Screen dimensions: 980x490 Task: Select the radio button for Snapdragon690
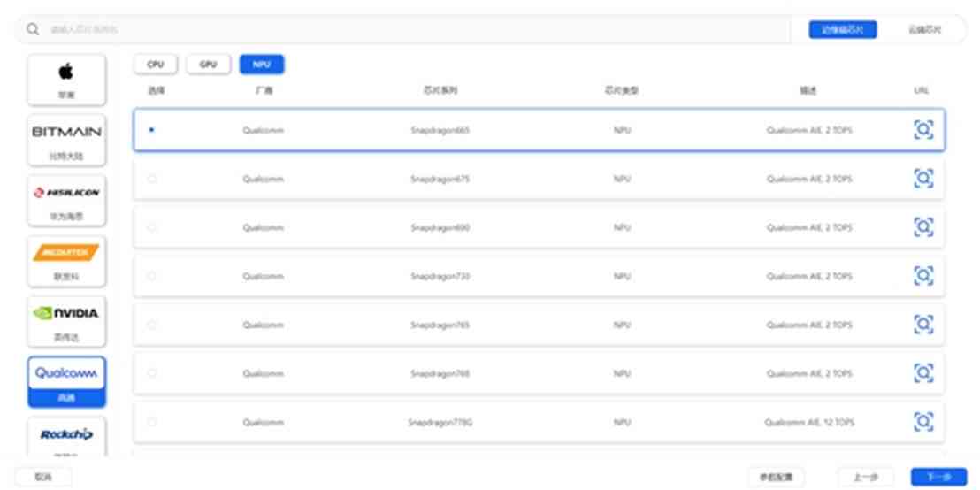[152, 227]
